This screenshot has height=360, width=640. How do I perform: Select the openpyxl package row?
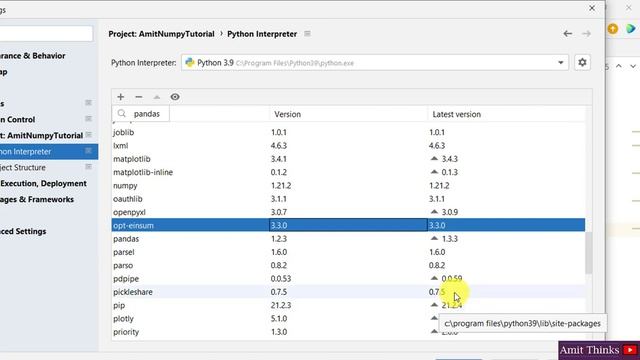coord(348,212)
